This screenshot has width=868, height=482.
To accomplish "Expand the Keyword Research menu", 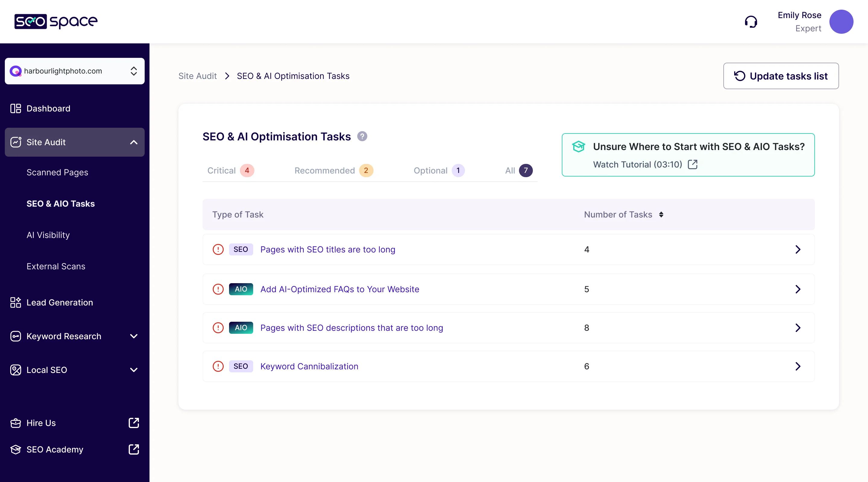I will tap(134, 336).
